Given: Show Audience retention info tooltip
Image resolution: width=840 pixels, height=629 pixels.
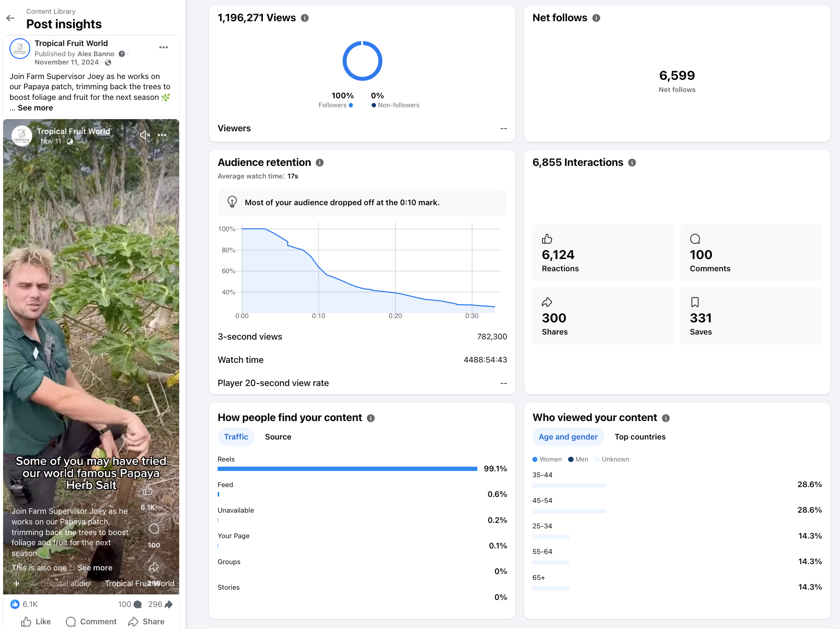Looking at the screenshot, I should (319, 163).
